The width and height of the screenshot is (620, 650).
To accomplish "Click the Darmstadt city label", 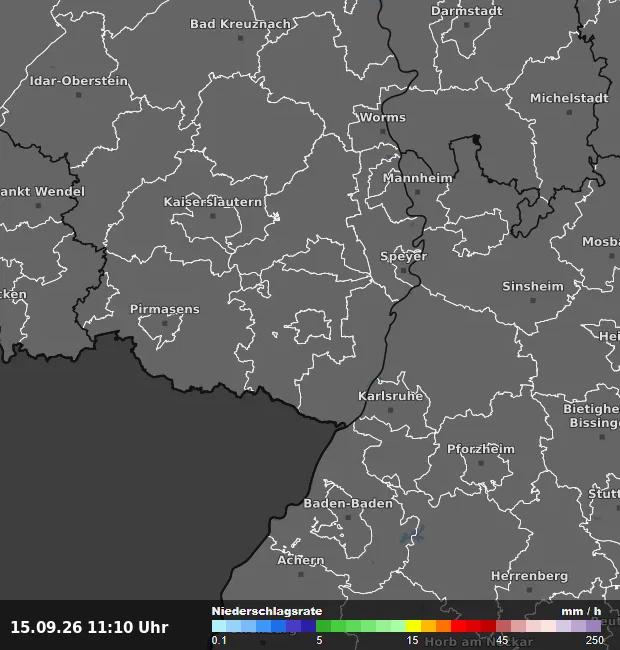I will (467, 11).
